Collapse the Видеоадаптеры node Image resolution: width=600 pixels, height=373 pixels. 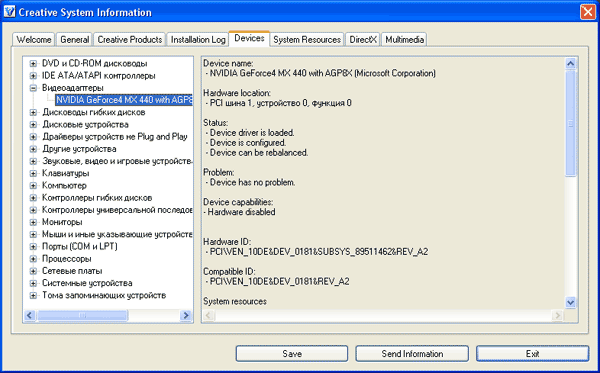33,88
